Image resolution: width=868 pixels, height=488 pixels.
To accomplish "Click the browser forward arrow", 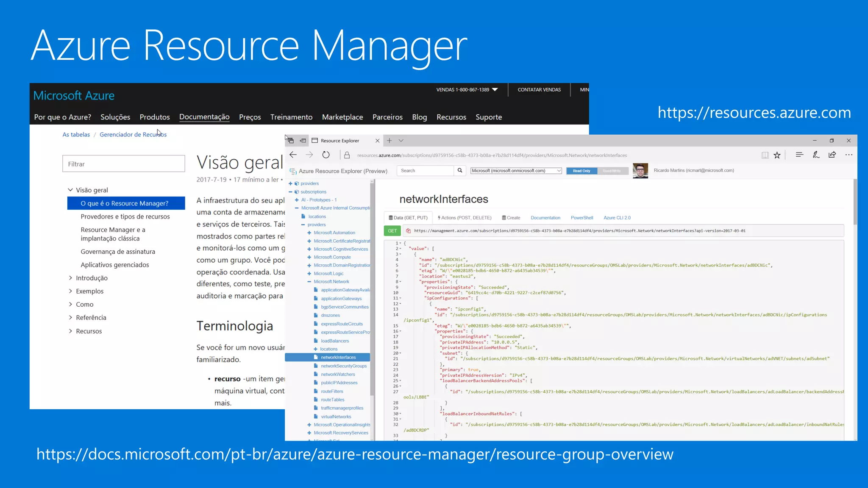I will point(309,155).
